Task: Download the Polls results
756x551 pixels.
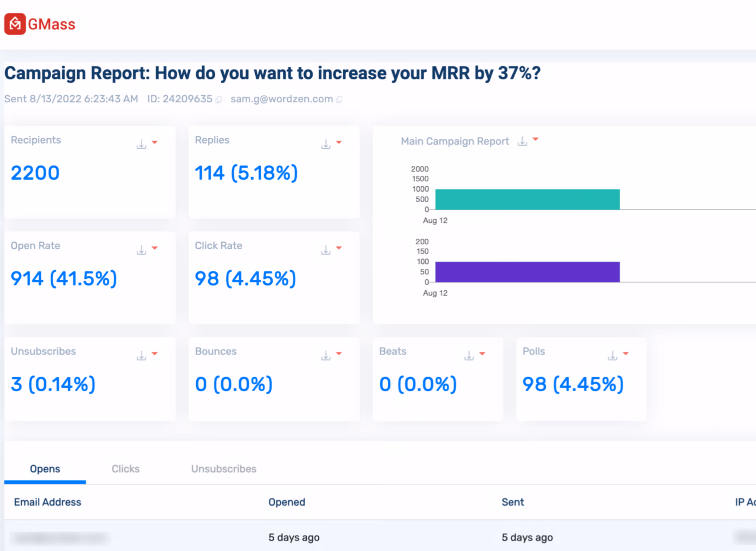Action: pyautogui.click(x=612, y=356)
